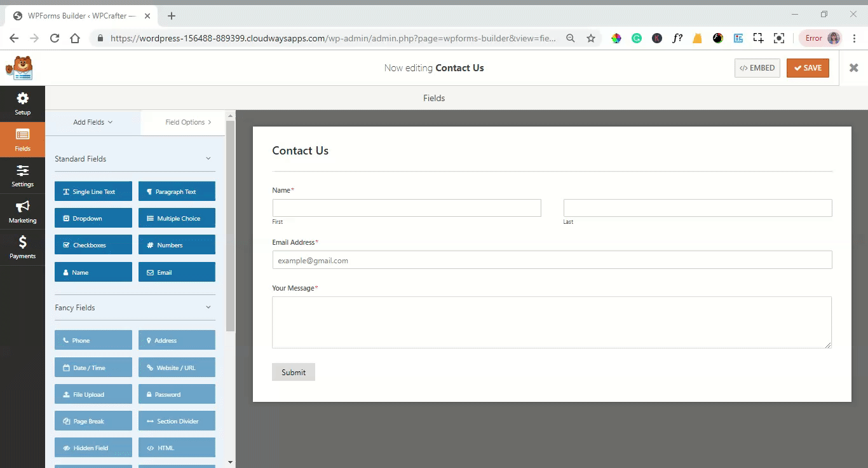The height and width of the screenshot is (468, 868).
Task: Open the crop selection extension icon
Action: (x=759, y=38)
